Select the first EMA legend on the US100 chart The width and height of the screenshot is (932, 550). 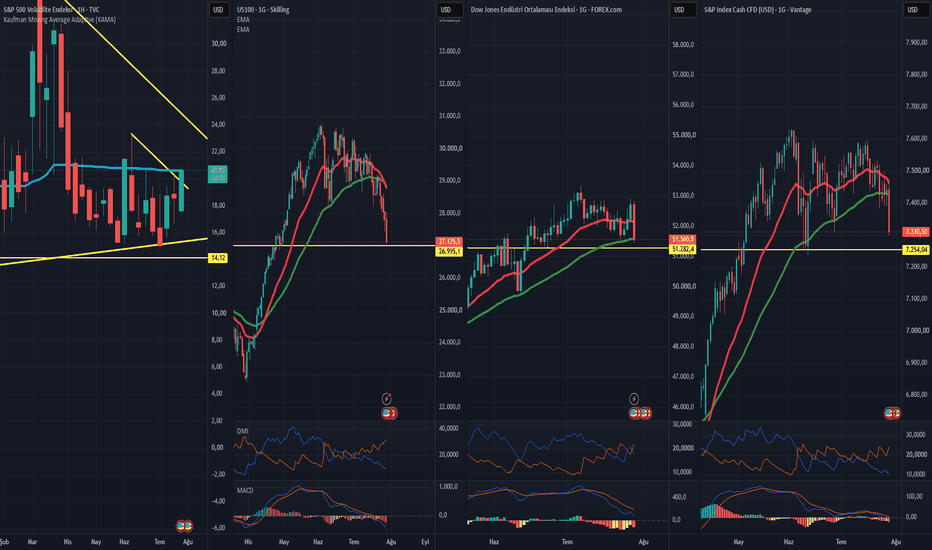(x=243, y=20)
